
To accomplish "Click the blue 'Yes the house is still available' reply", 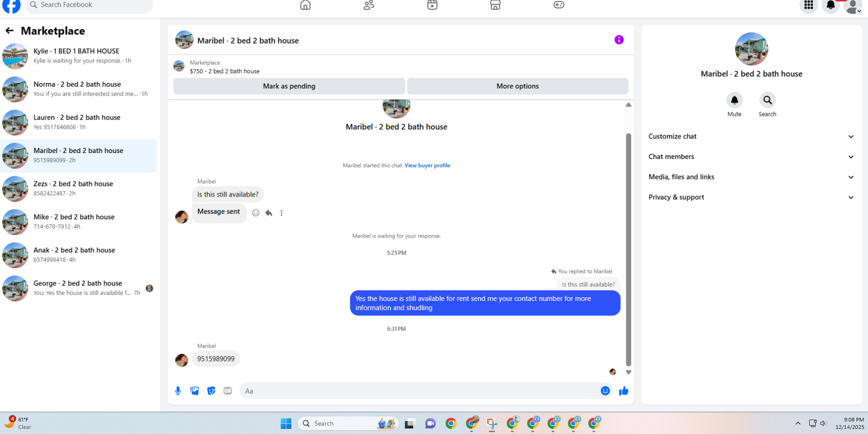I will pos(485,303).
